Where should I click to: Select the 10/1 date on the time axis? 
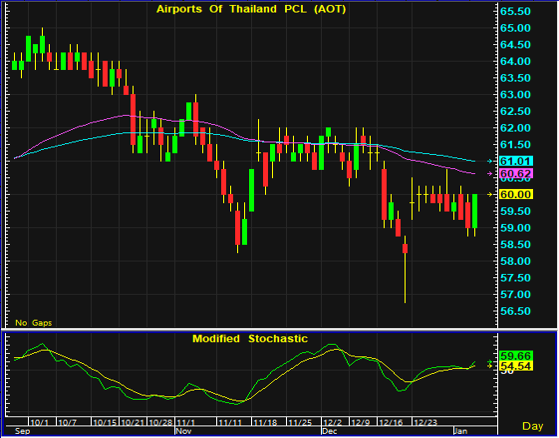(39, 423)
